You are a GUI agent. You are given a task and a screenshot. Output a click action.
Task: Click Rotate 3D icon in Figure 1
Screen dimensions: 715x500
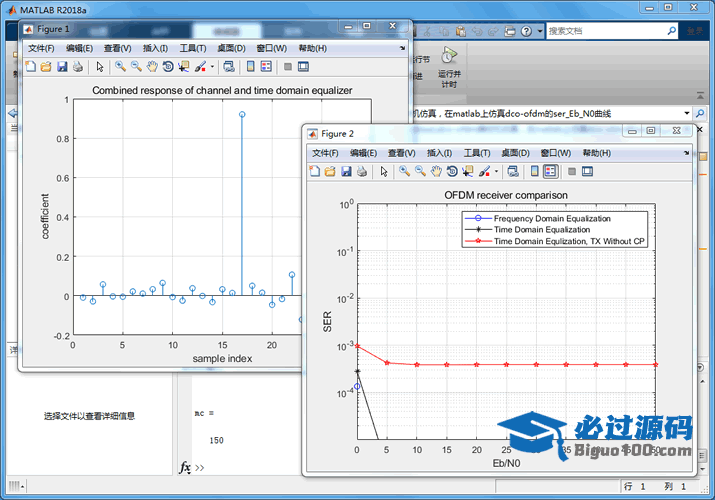(168, 67)
